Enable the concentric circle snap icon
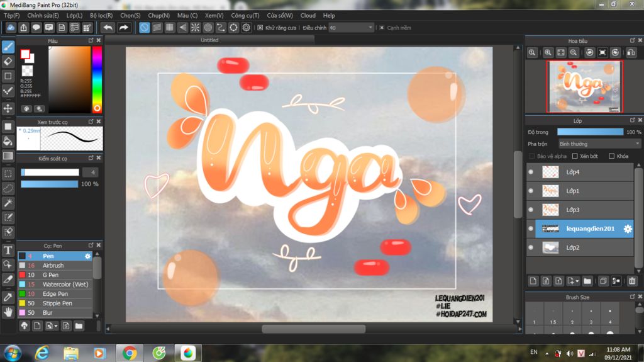 click(208, 28)
